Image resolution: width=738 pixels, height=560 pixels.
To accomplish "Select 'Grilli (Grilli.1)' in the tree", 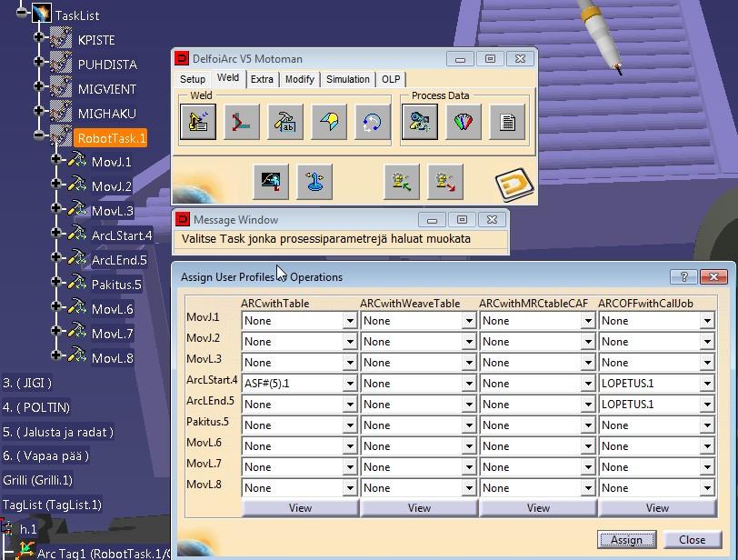I will click(x=37, y=481).
